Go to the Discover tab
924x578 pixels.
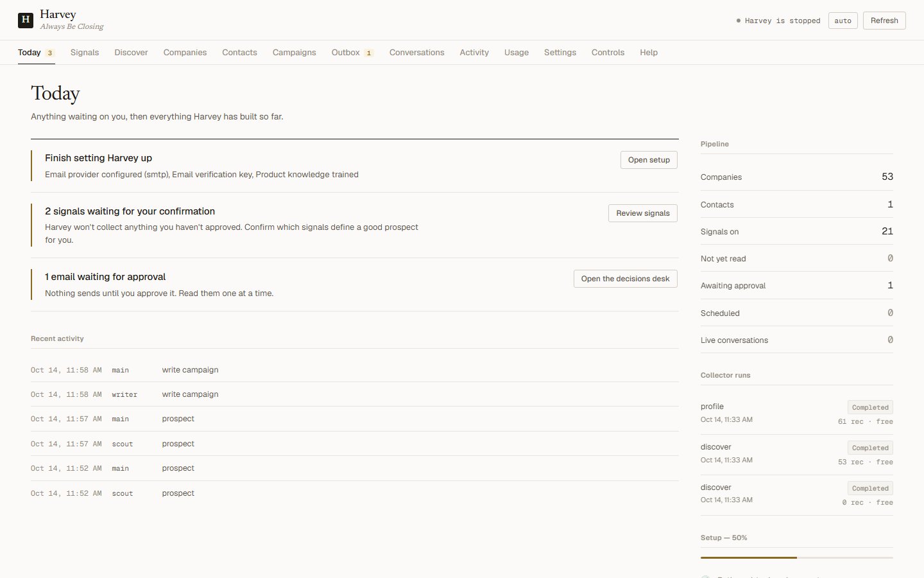click(x=131, y=53)
